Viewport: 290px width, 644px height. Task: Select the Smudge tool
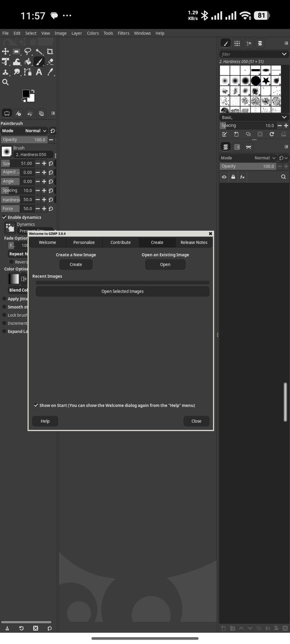click(17, 72)
